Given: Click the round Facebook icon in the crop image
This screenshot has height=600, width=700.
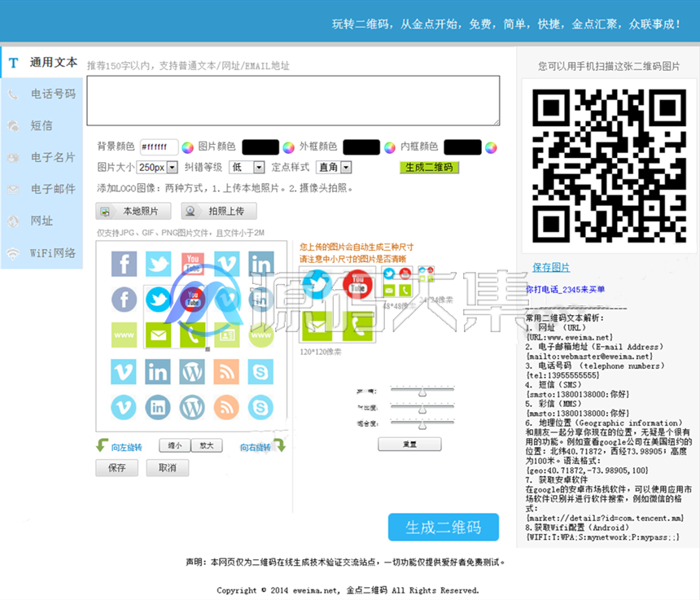Looking at the screenshot, I should (124, 299).
